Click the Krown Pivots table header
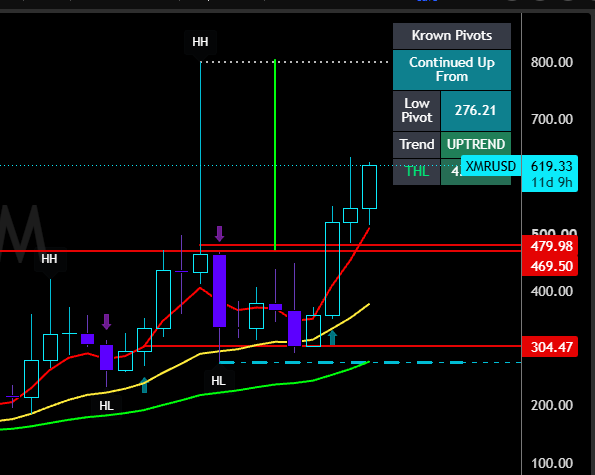This screenshot has height=475, width=595. point(452,36)
